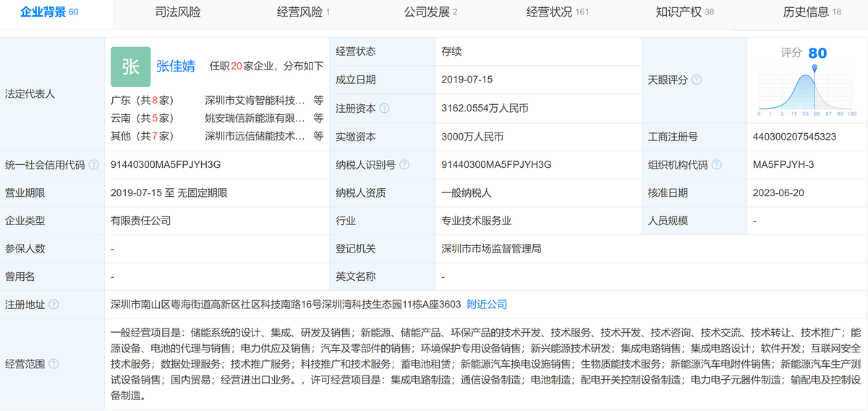Image resolution: width=868 pixels, height=411 pixels.
Task: Select credit code 91440300MA5FPJYH3G under 统一社会信用代码
Action: (166, 165)
